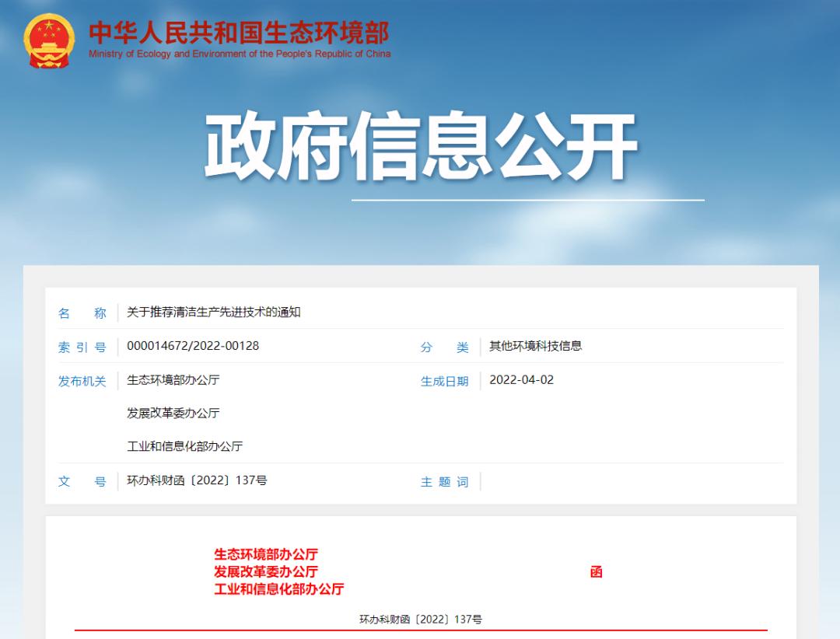Click category value 其他环境科技信息
Screen dimensions: 840x639
pyautogui.click(x=535, y=346)
